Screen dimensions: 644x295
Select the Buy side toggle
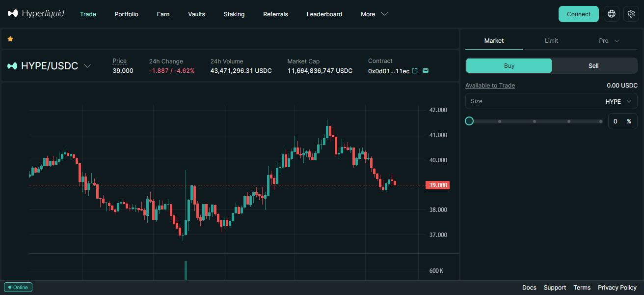click(509, 65)
